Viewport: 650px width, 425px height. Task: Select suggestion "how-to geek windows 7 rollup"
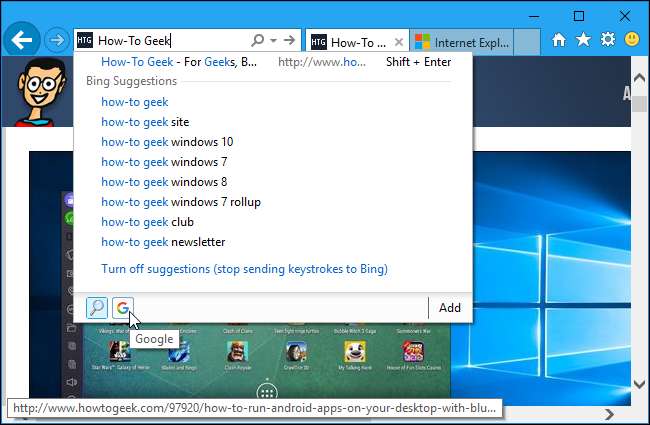181,202
